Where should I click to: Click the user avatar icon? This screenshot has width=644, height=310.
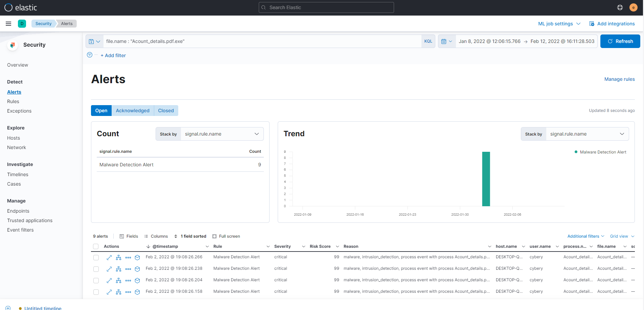pyautogui.click(x=633, y=7)
